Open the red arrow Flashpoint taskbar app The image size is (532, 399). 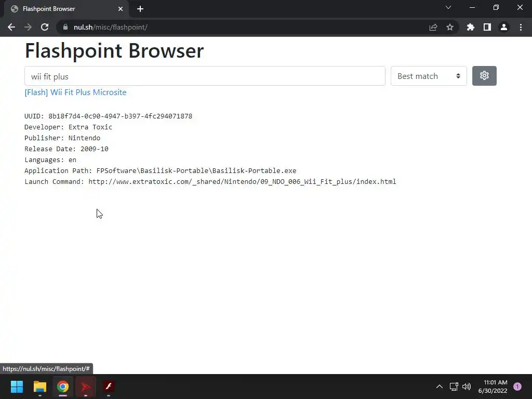tap(86, 387)
